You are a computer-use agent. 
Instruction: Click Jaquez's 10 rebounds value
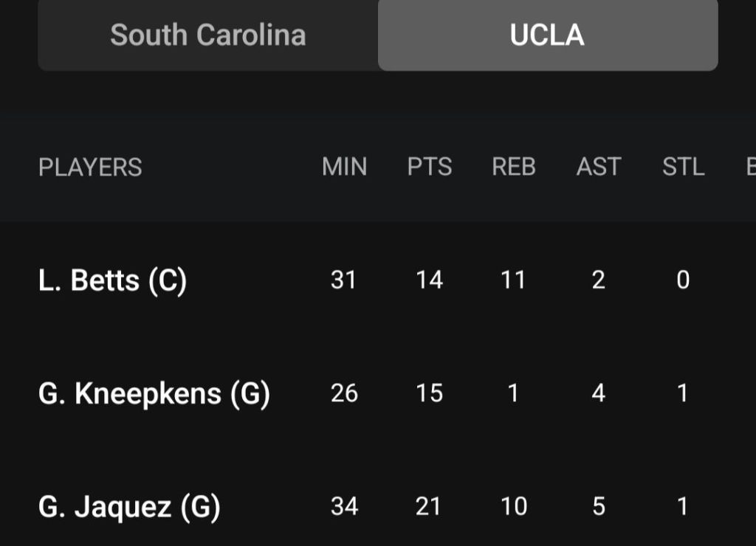[513, 506]
